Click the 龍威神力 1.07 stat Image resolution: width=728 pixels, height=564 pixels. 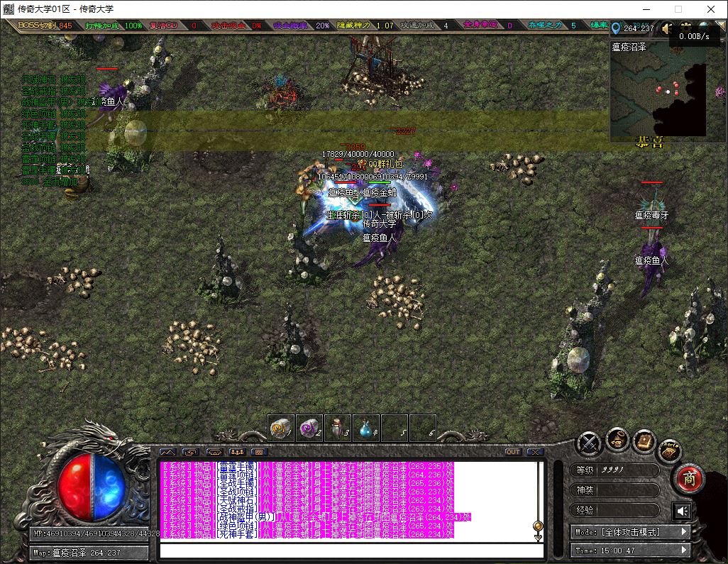pos(365,25)
